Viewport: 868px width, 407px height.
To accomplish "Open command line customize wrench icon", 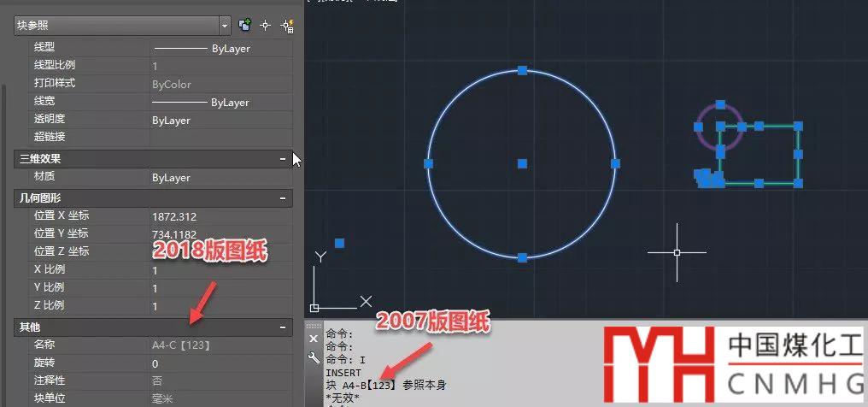I will click(x=314, y=357).
